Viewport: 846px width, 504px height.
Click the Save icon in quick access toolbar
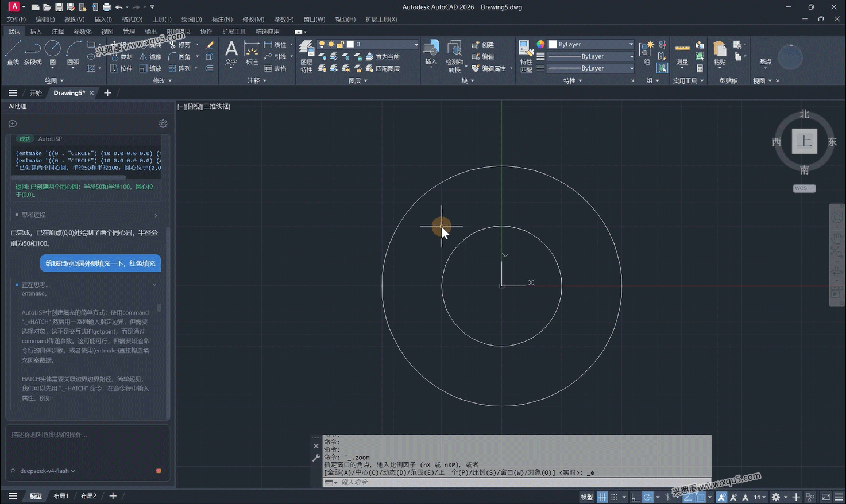pyautogui.click(x=59, y=7)
